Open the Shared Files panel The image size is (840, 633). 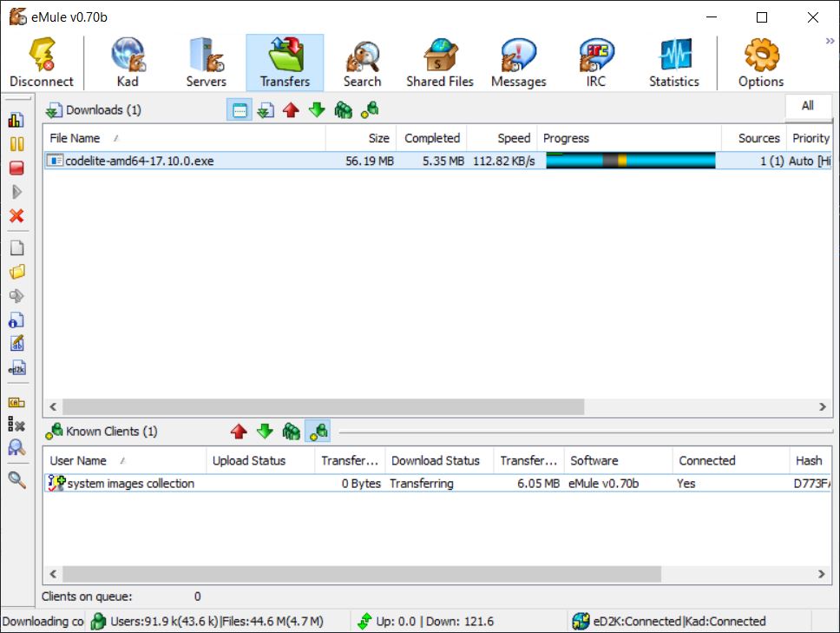coord(440,63)
